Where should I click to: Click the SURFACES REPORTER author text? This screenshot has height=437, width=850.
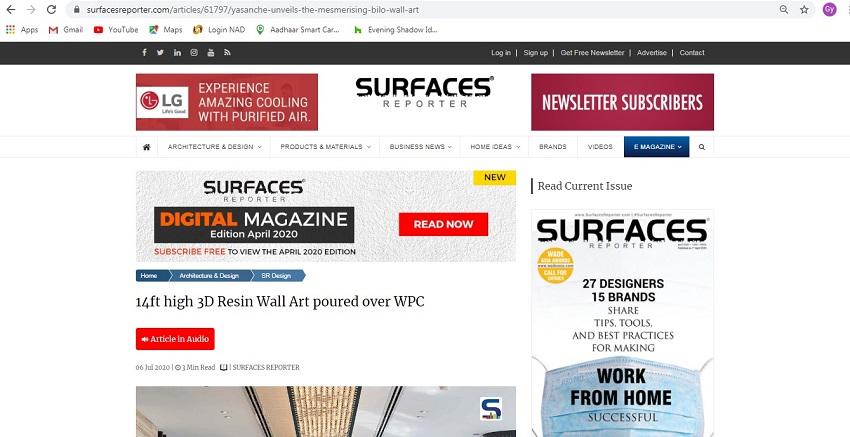[266, 367]
